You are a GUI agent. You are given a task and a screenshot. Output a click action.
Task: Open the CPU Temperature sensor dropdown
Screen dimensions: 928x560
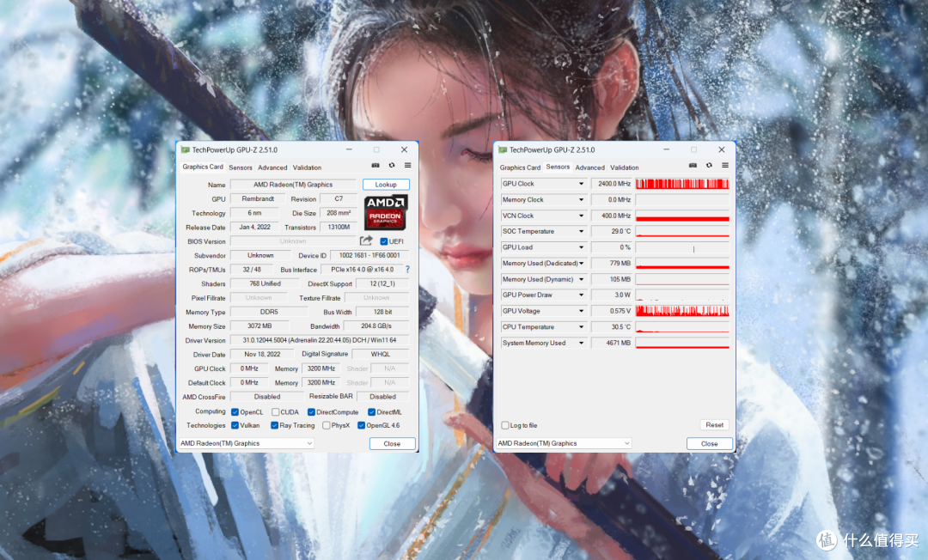581,327
